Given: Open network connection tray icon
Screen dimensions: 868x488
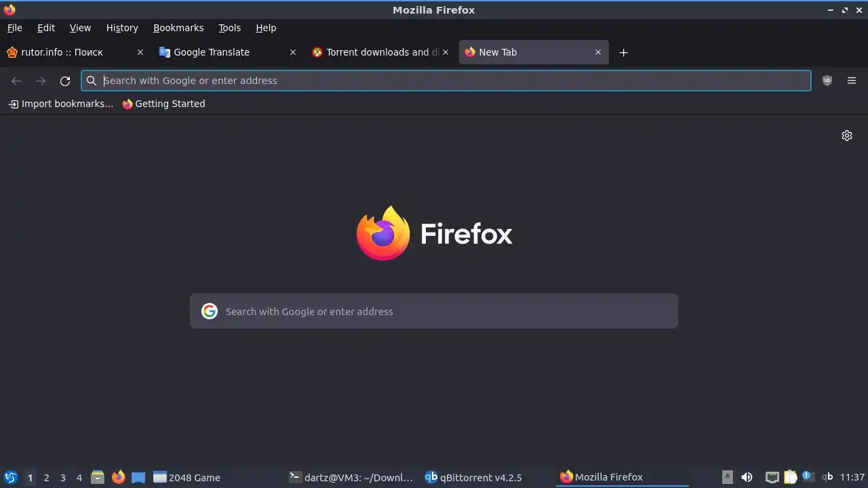Looking at the screenshot, I should tap(772, 477).
